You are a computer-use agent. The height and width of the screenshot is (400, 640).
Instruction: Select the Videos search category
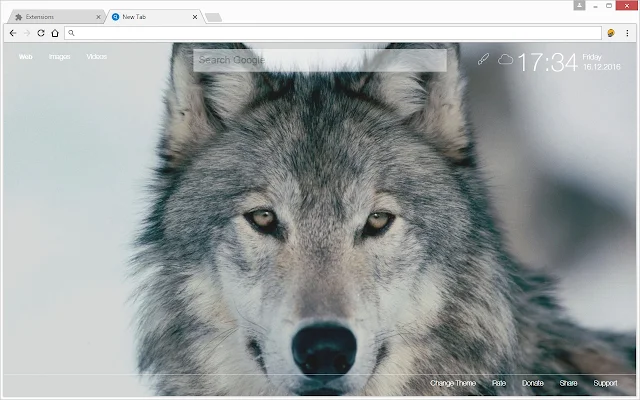(x=97, y=57)
